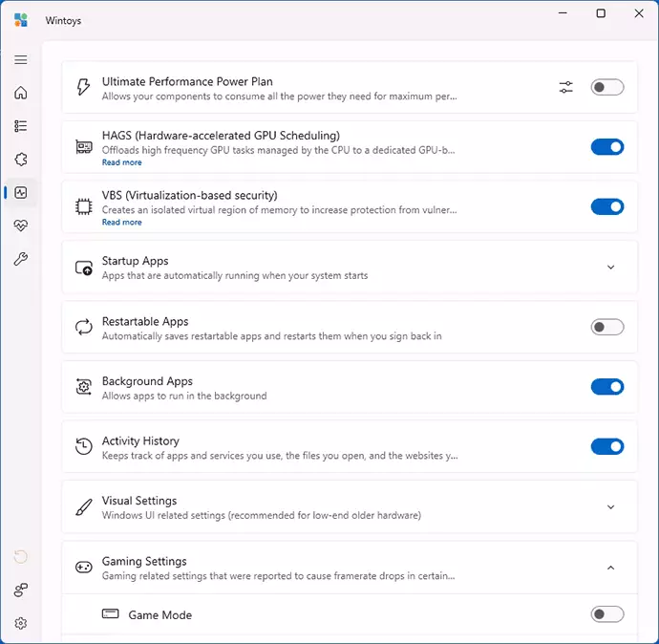Disable VBS virtualization-based security switch
This screenshot has width=659, height=644.
606,207
